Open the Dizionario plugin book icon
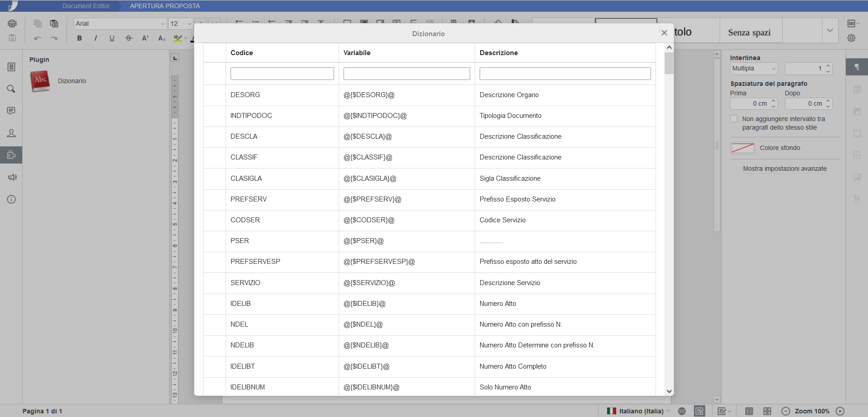This screenshot has height=417, width=868. 40,81
